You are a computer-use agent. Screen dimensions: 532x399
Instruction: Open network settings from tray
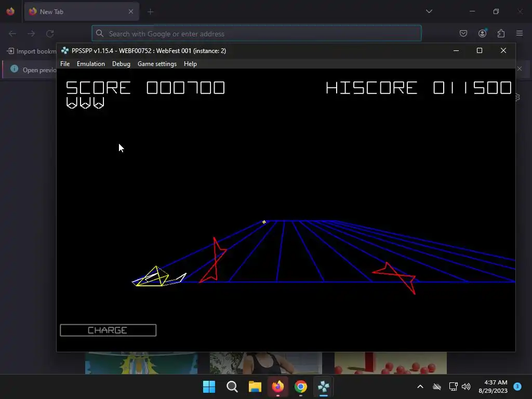453,387
